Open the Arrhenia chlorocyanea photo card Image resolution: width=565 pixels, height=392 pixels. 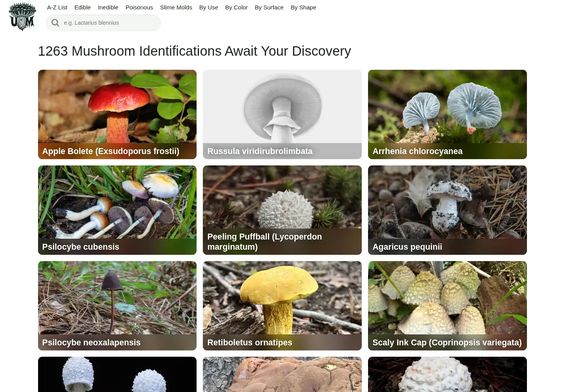pyautogui.click(x=447, y=114)
